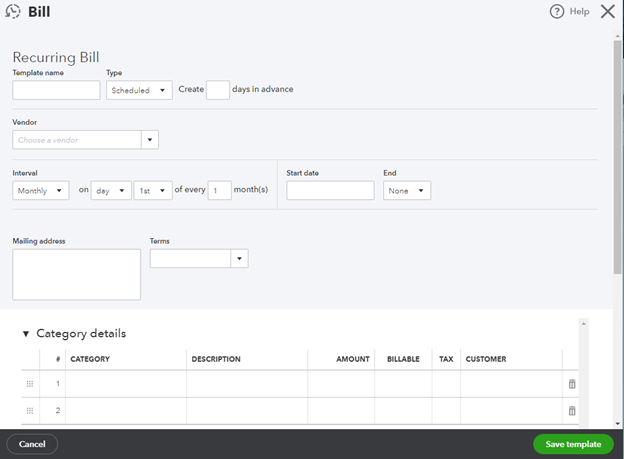Click the 'of every' months number field

tap(219, 190)
